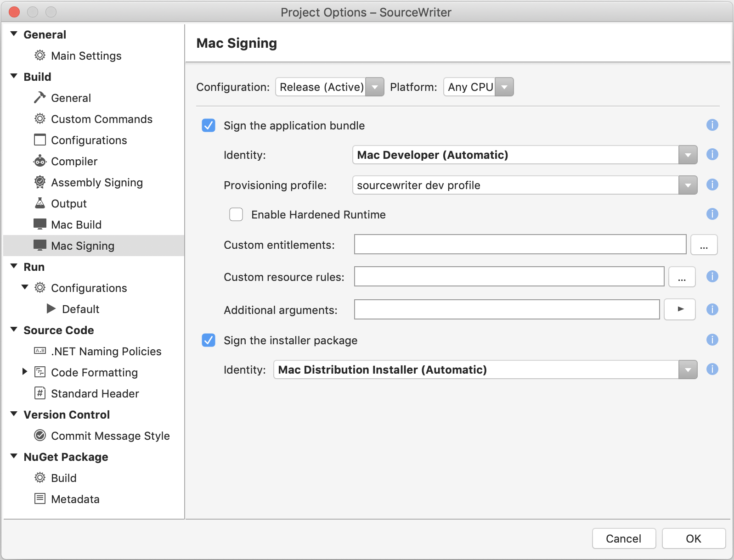
Task: Click the Additional arguments text field
Action: 507,310
